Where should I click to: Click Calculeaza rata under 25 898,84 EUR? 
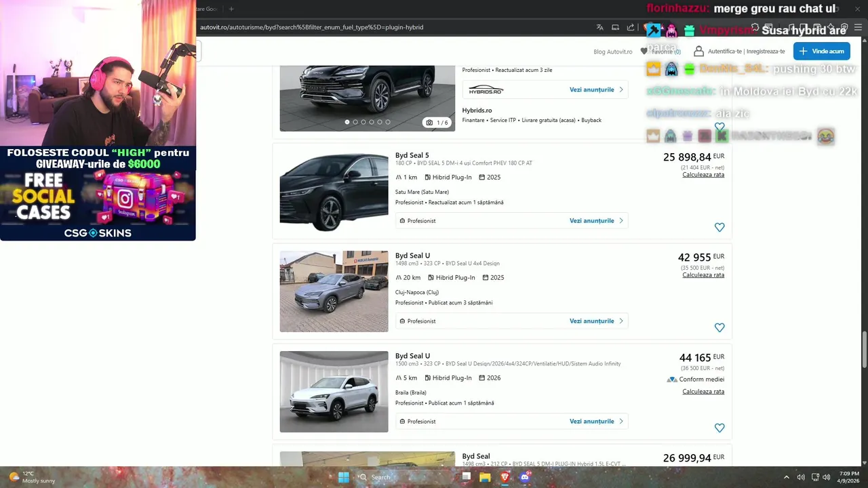(x=703, y=175)
